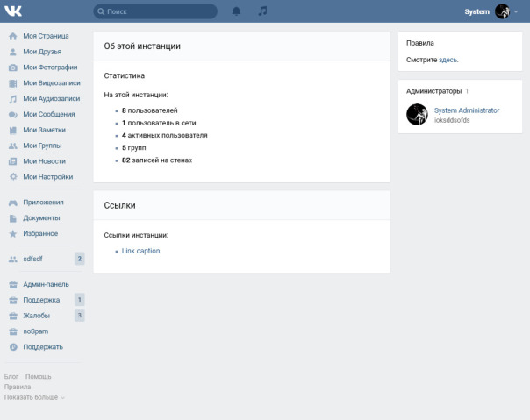This screenshot has height=420, width=530.
Task: Go to Мои Заметки
Action: click(x=44, y=130)
